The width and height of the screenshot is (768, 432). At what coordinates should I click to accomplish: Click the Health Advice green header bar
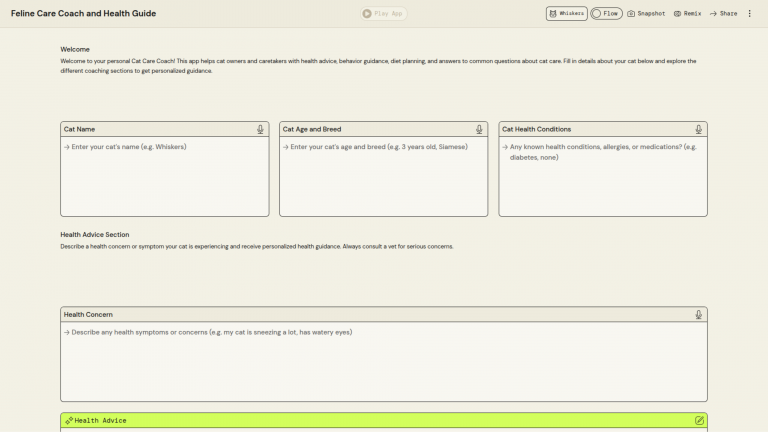(383, 421)
